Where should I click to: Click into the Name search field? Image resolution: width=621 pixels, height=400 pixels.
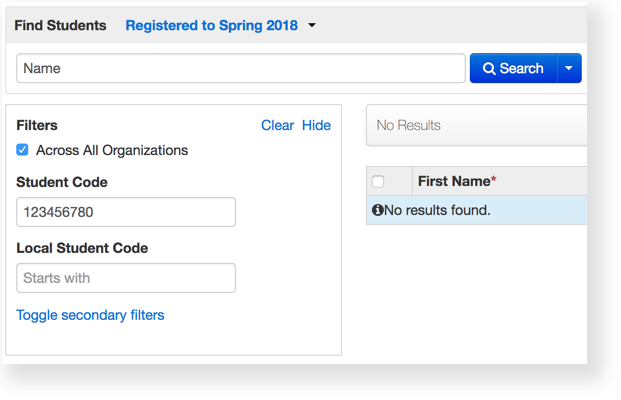click(x=240, y=69)
